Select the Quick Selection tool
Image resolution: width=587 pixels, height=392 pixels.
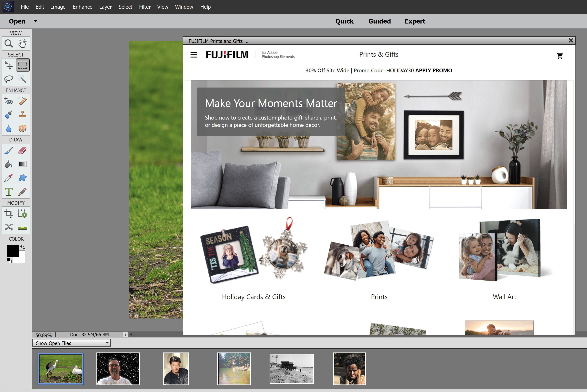click(x=22, y=79)
